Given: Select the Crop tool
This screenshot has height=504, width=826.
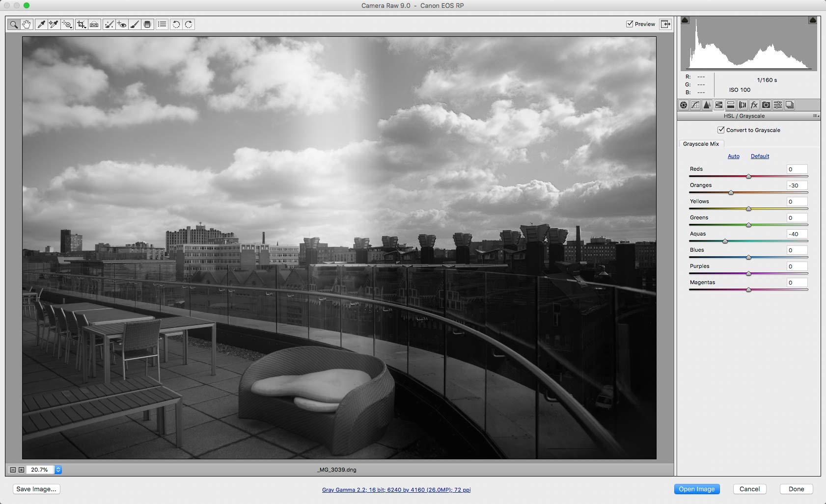Looking at the screenshot, I should [82, 24].
